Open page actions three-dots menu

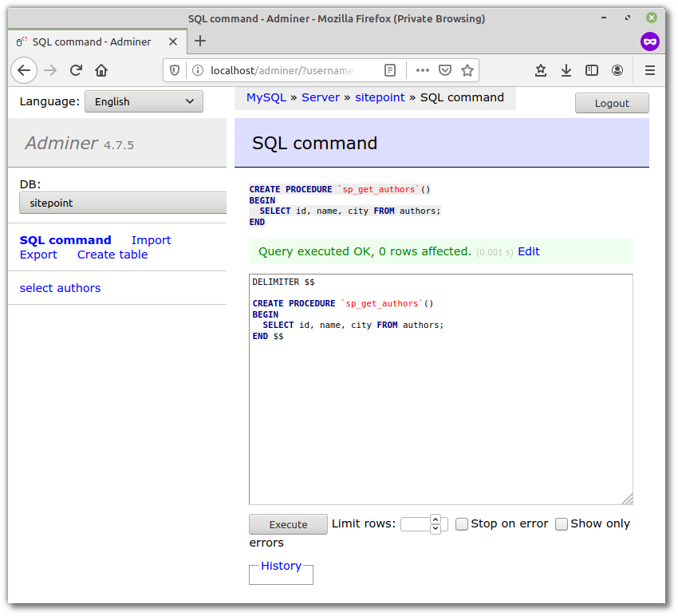(423, 70)
